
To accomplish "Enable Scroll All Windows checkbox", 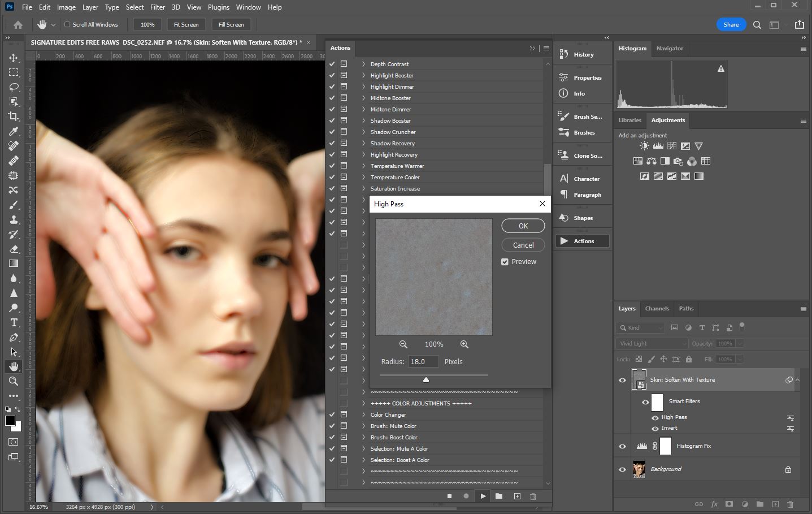I will [x=67, y=25].
